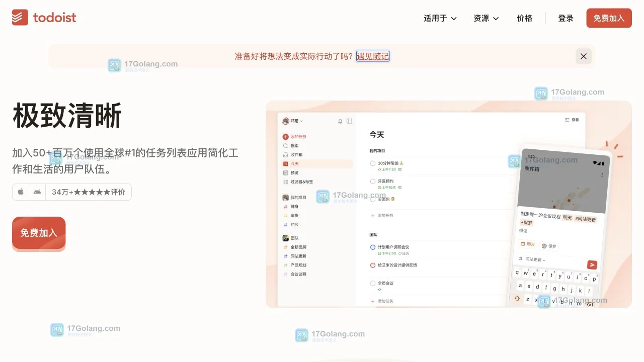
Task: Expand the 适用于 dropdown menu
Action: (440, 18)
